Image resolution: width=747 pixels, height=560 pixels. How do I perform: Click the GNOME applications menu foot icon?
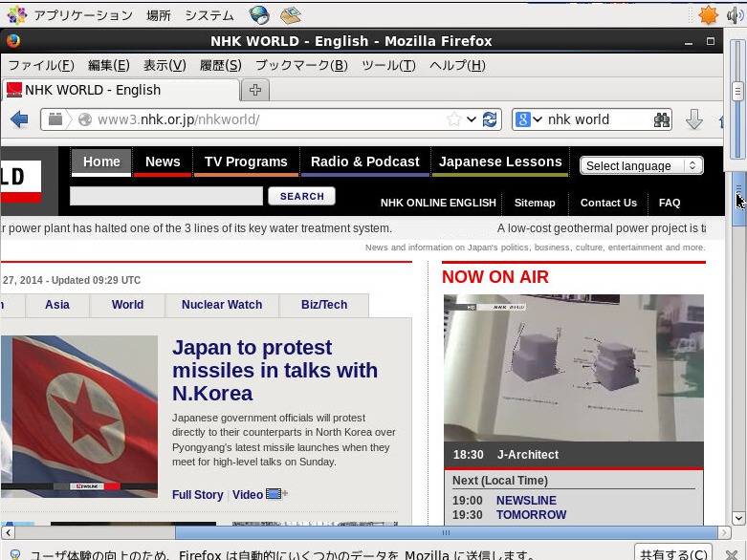tap(16, 15)
